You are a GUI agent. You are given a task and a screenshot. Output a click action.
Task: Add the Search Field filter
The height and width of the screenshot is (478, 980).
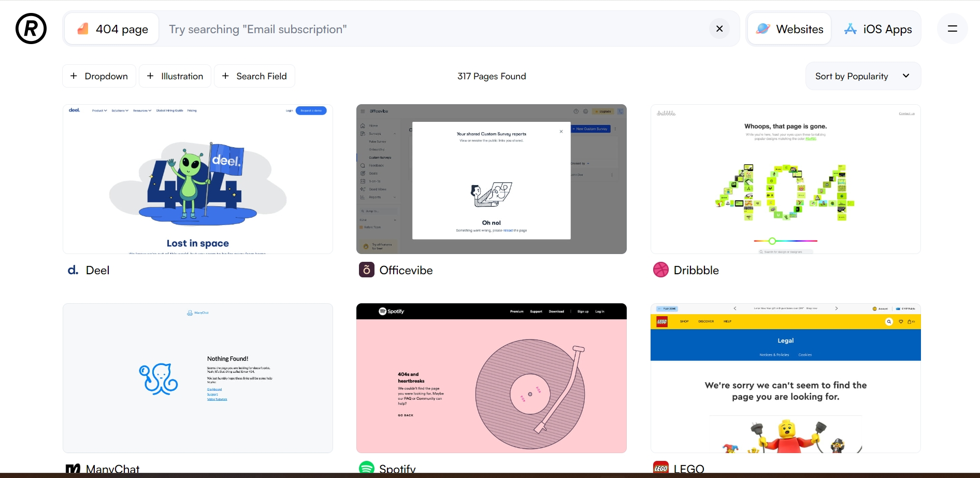point(254,76)
